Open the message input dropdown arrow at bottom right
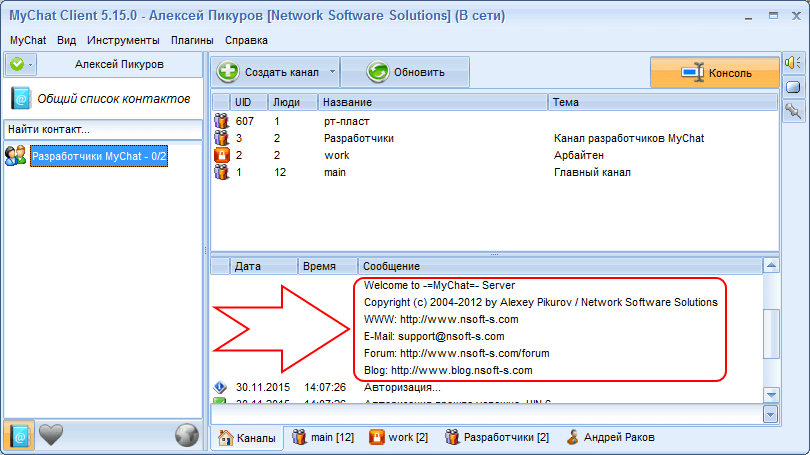This screenshot has width=810, height=455. coord(771,413)
